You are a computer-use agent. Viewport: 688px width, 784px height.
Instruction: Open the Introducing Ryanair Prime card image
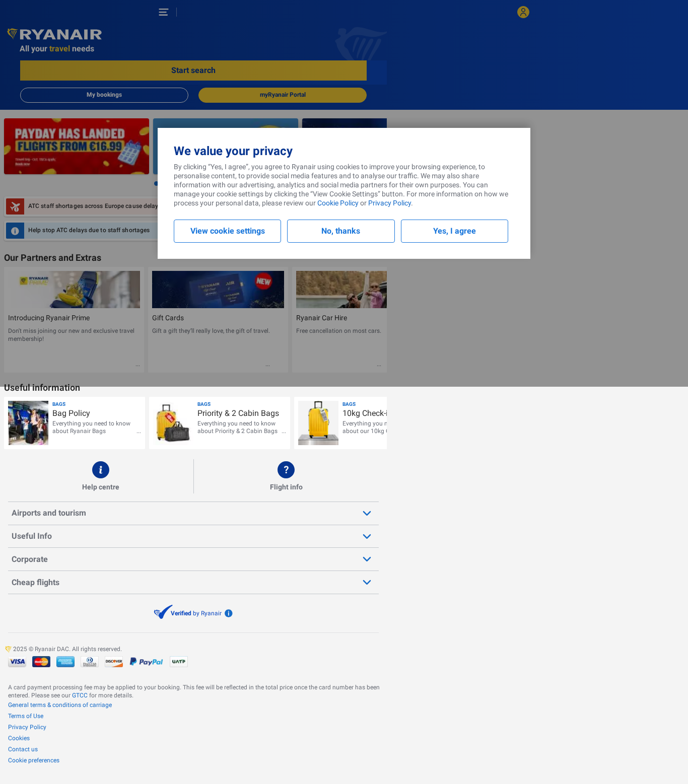74,290
